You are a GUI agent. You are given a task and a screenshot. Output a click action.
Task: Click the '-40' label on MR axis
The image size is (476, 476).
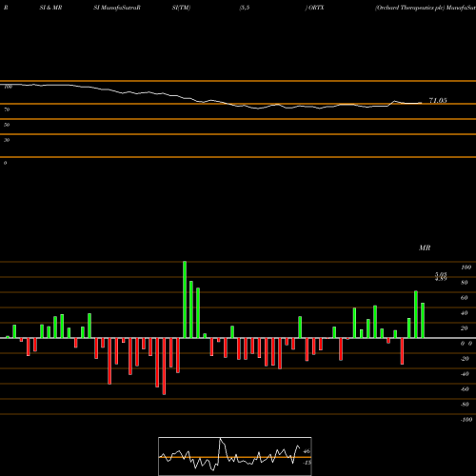[x=465, y=374]
